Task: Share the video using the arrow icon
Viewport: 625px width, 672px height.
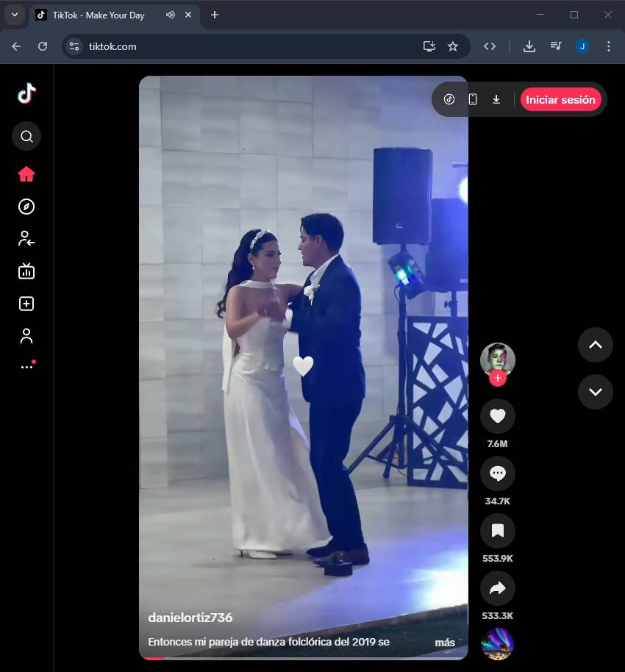Action: (498, 588)
